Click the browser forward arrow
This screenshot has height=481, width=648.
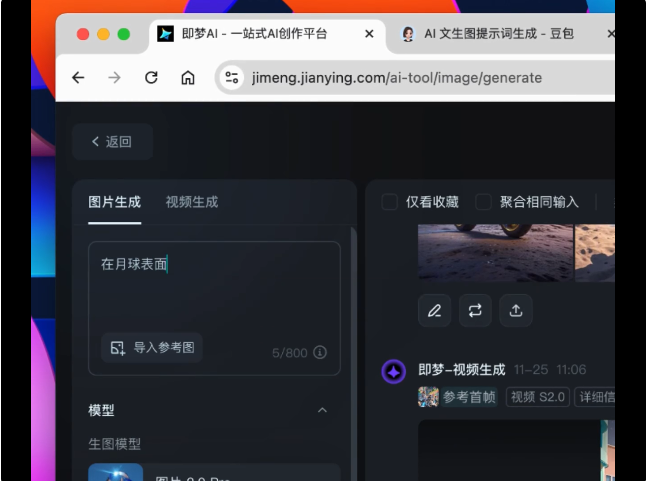114,78
